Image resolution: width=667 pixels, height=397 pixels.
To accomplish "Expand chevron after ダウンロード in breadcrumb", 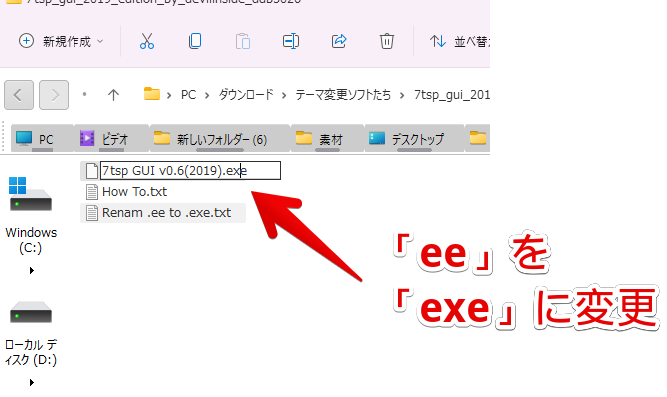I will click(284, 95).
